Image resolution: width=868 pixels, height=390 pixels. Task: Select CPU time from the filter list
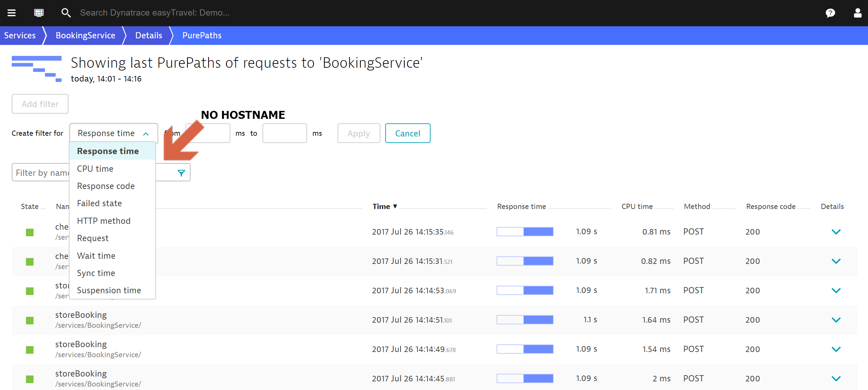[x=95, y=169]
